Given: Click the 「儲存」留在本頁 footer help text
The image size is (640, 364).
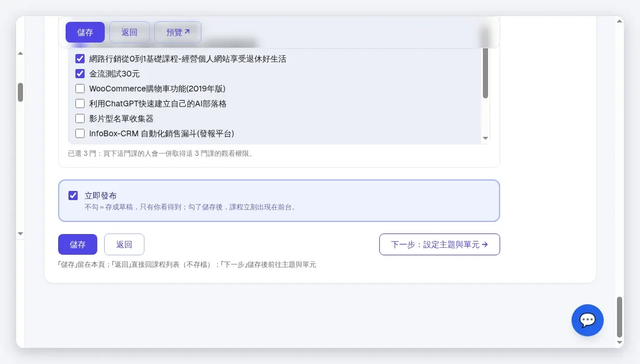Looking at the screenshot, I should click(x=187, y=265).
